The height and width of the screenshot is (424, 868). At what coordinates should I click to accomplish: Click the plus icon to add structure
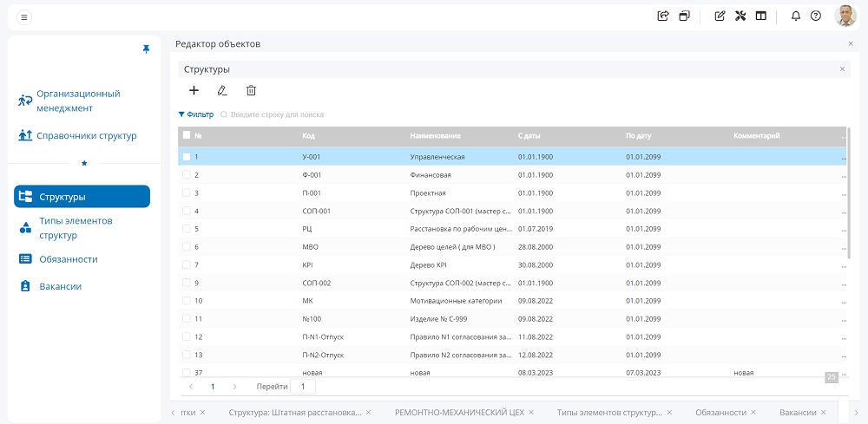coord(194,90)
